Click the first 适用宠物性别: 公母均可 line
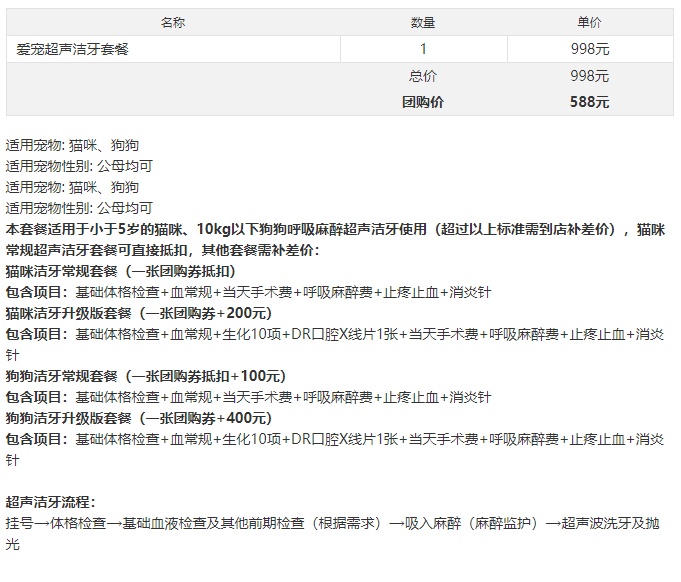 [x=79, y=166]
